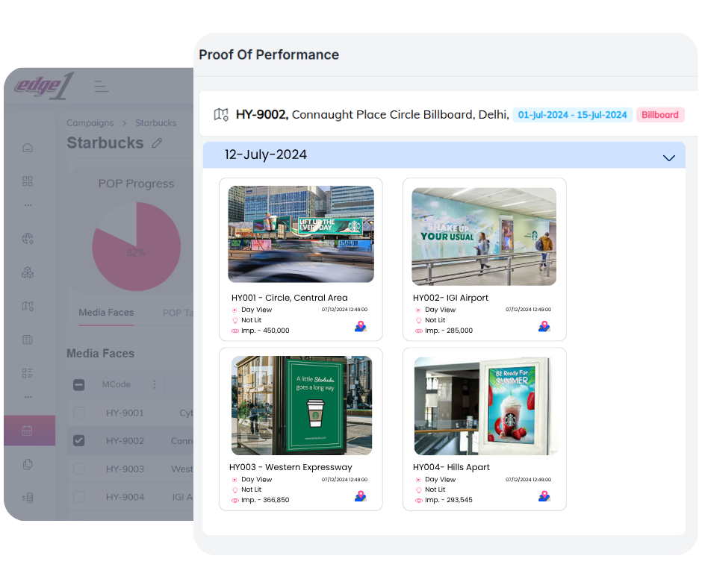Viewport: 702px width, 588px height.
Task: Toggle the hamburger menu icon
Action: 102,86
